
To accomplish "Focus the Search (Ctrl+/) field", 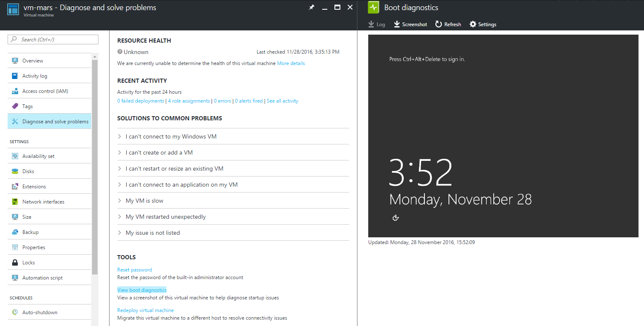I will [x=53, y=39].
